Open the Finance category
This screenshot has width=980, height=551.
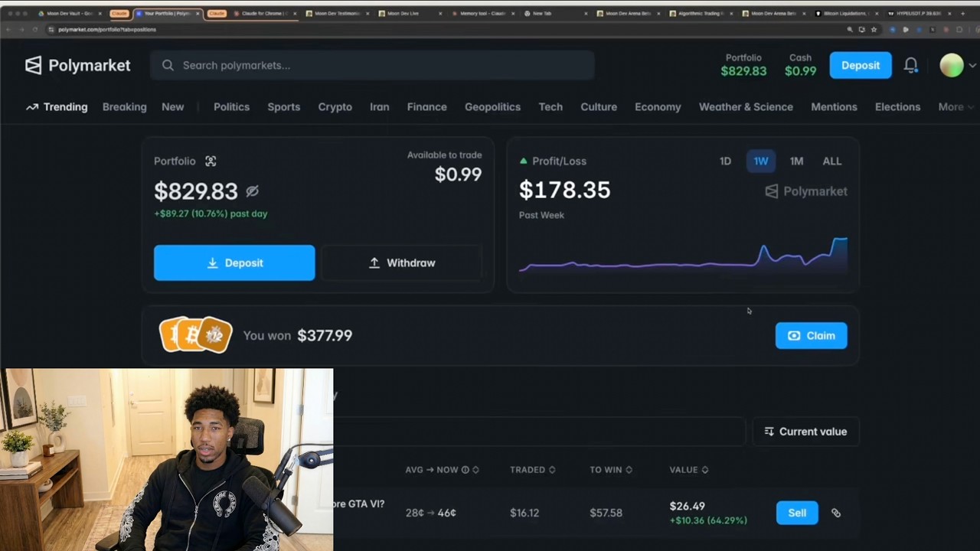pyautogui.click(x=426, y=107)
